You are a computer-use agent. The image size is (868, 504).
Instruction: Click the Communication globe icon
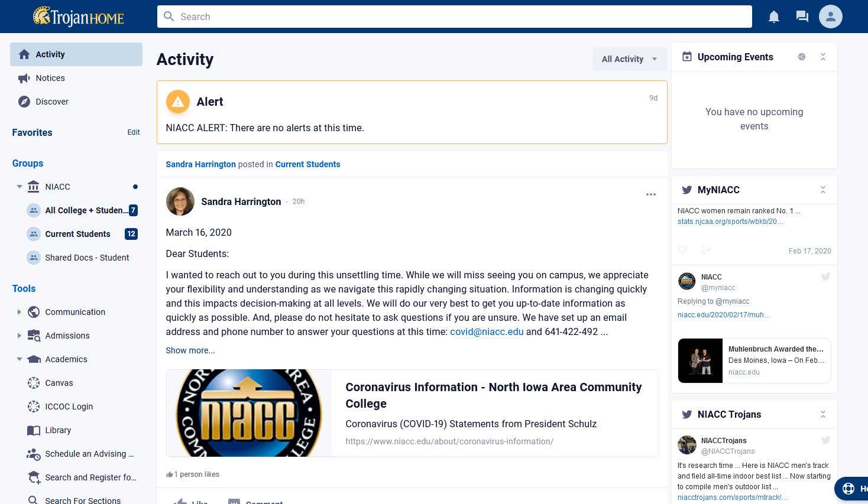click(34, 312)
